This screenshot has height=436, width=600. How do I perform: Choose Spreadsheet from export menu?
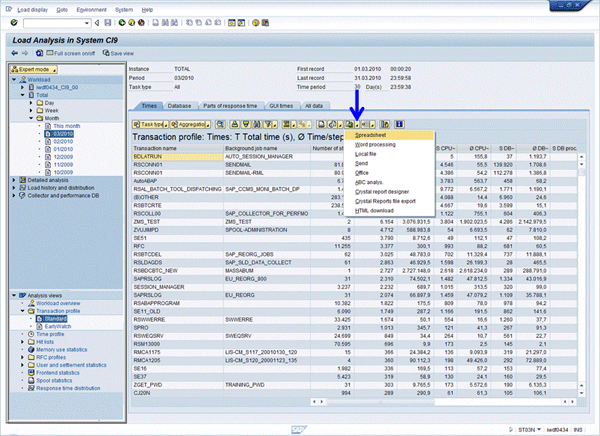(x=389, y=135)
